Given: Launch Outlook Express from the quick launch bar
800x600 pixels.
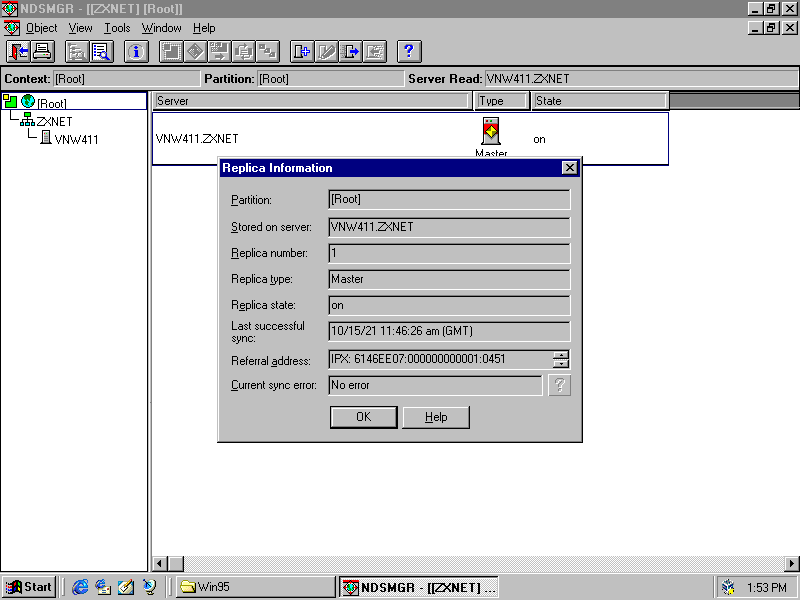Looking at the screenshot, I should [x=103, y=587].
